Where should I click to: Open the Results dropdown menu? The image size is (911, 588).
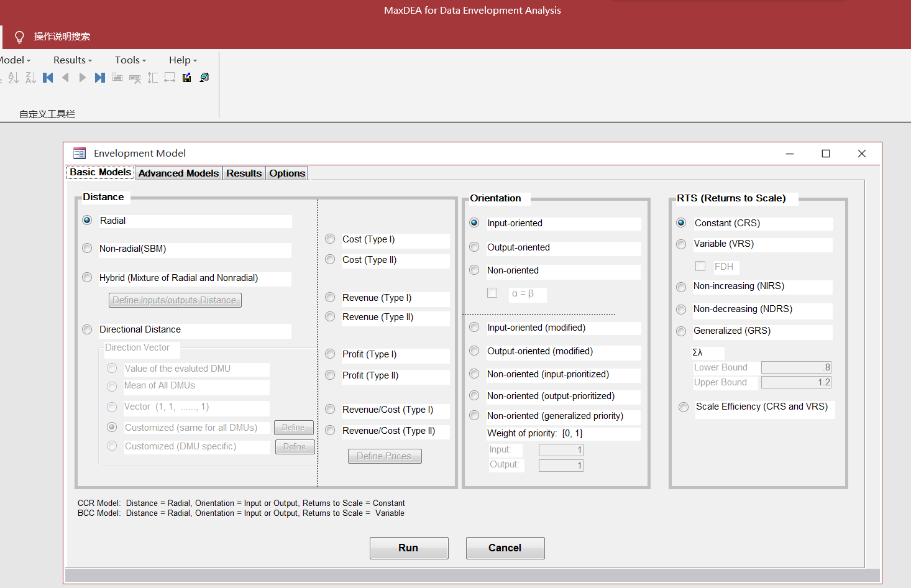click(72, 60)
